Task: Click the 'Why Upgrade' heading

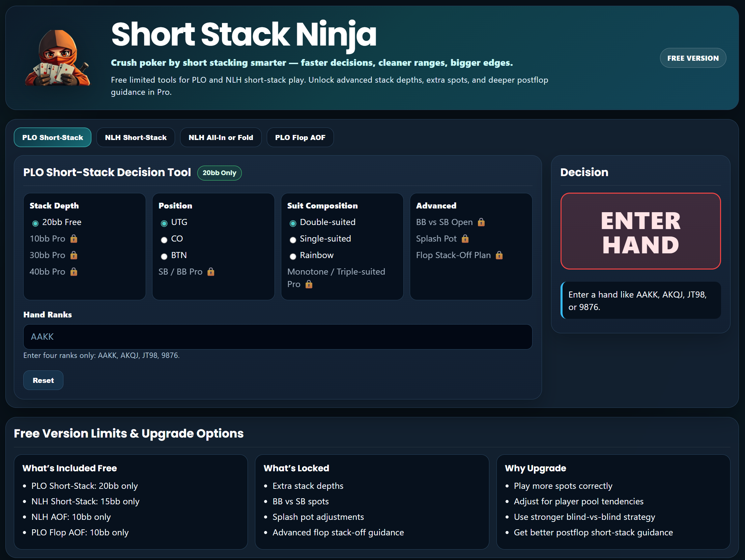Action: (535, 468)
